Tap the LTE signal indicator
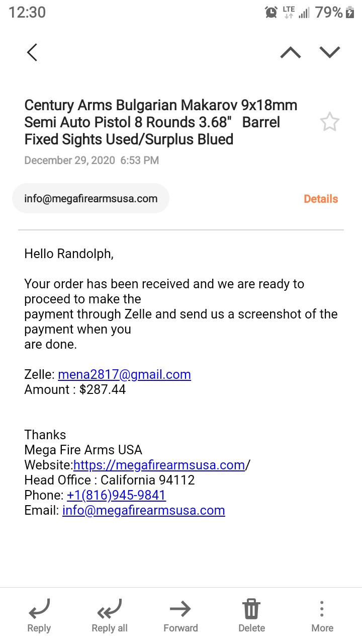 [x=289, y=13]
